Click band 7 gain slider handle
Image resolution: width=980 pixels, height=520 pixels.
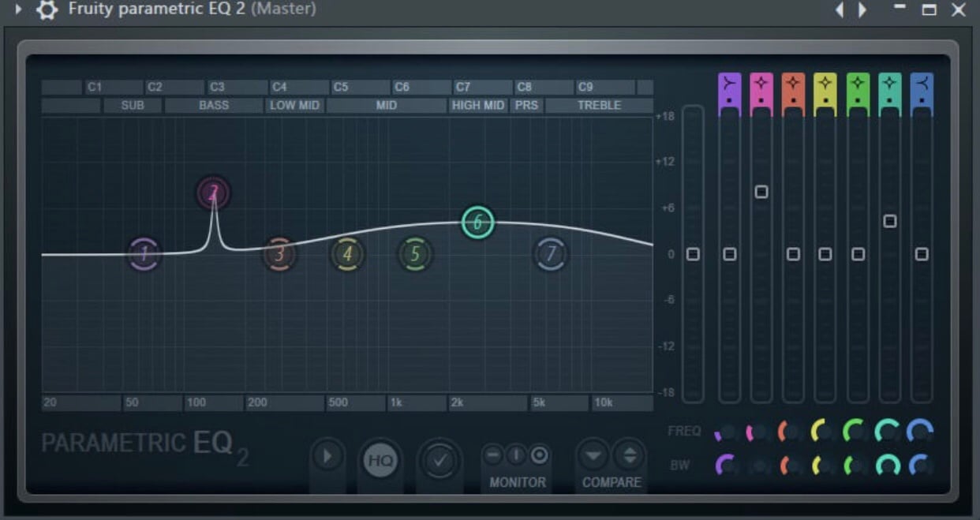922,254
